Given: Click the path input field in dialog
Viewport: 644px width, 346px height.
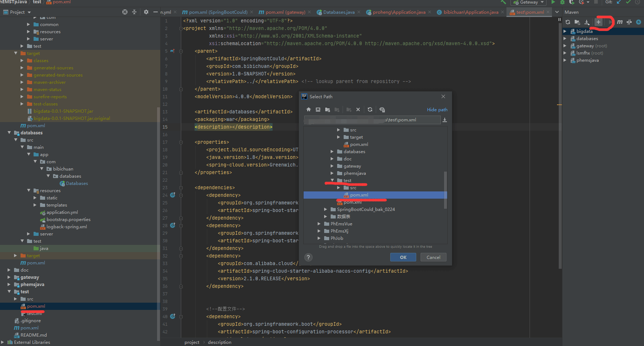Looking at the screenshot, I should (x=372, y=120).
